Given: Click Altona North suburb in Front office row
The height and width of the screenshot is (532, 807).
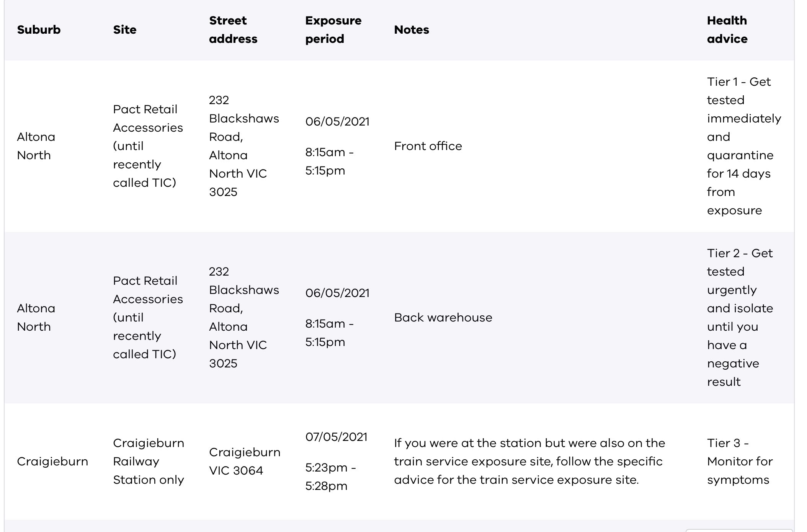Looking at the screenshot, I should point(36,146).
